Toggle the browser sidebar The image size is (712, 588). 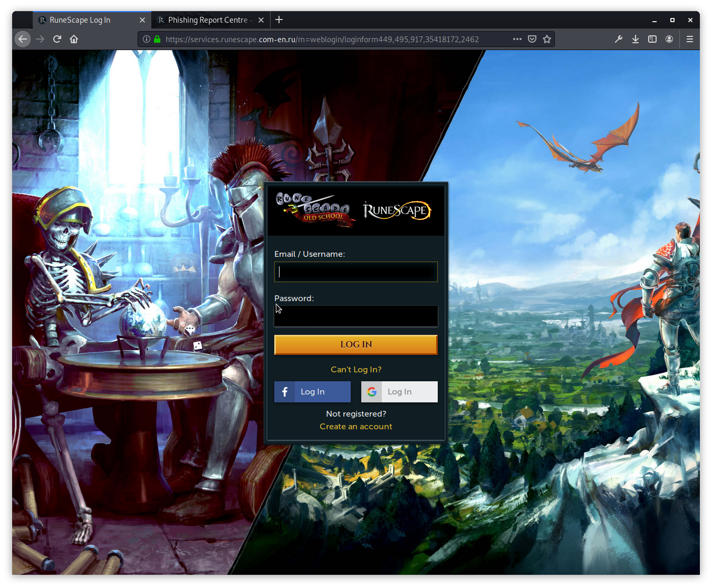(652, 39)
